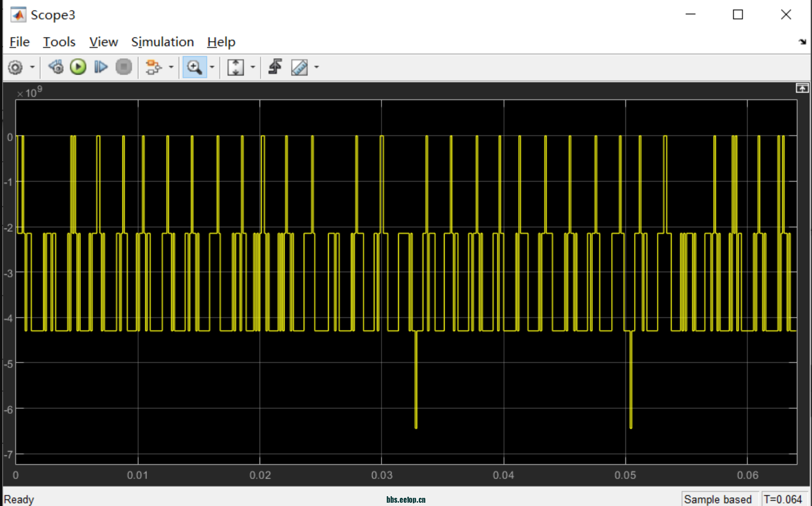This screenshot has width=812, height=506.
Task: Click the Triggers icon
Action: point(275,67)
